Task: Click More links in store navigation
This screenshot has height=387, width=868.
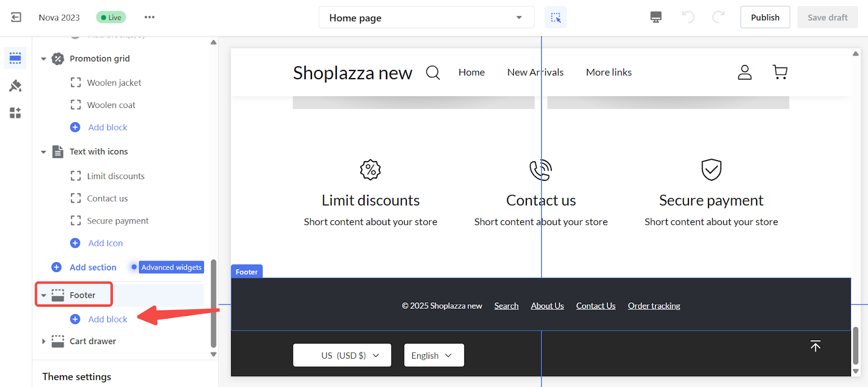Action: 609,72
